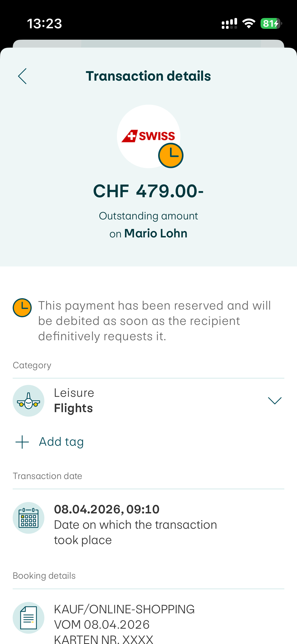The width and height of the screenshot is (297, 644).
Task: Tap the Transaction details title
Action: pyautogui.click(x=148, y=76)
